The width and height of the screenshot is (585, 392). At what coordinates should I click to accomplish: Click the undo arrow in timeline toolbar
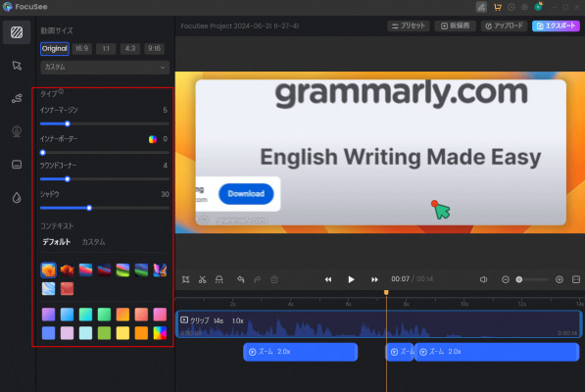(x=241, y=279)
